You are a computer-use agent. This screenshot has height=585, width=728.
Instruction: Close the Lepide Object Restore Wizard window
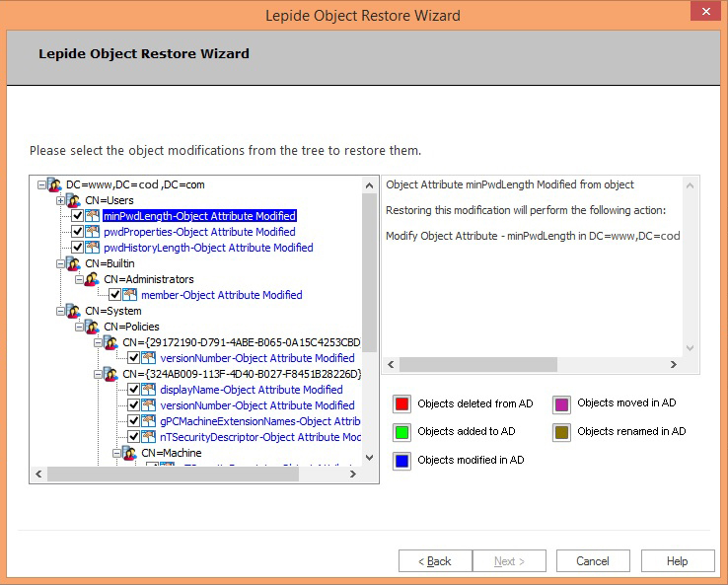(x=705, y=12)
